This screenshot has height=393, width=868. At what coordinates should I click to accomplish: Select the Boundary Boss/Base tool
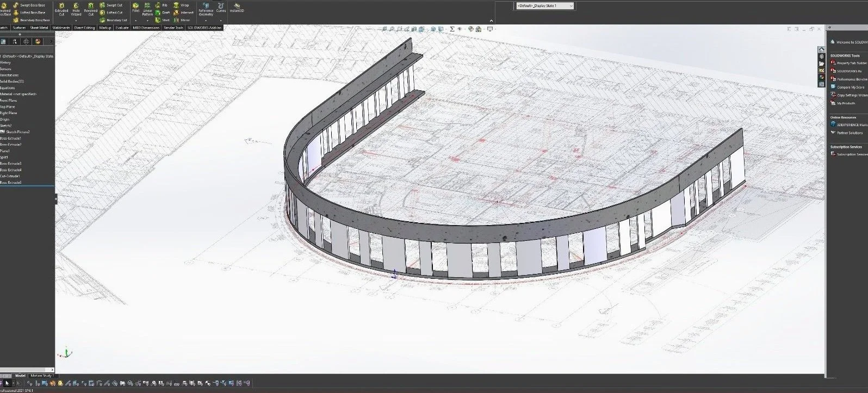[32, 20]
